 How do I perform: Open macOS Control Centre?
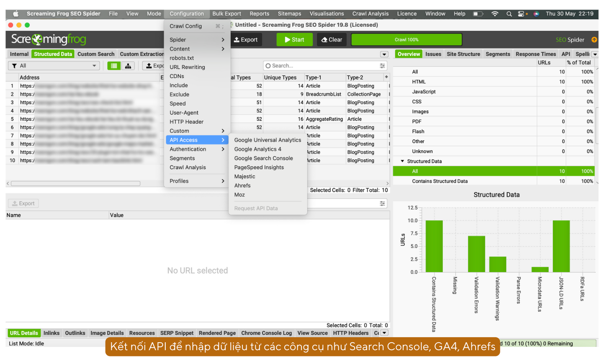click(x=522, y=14)
